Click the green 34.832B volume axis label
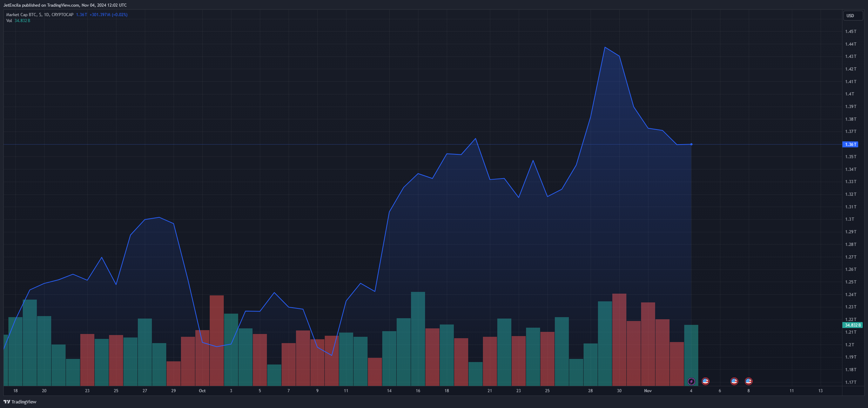868x408 pixels. click(852, 325)
